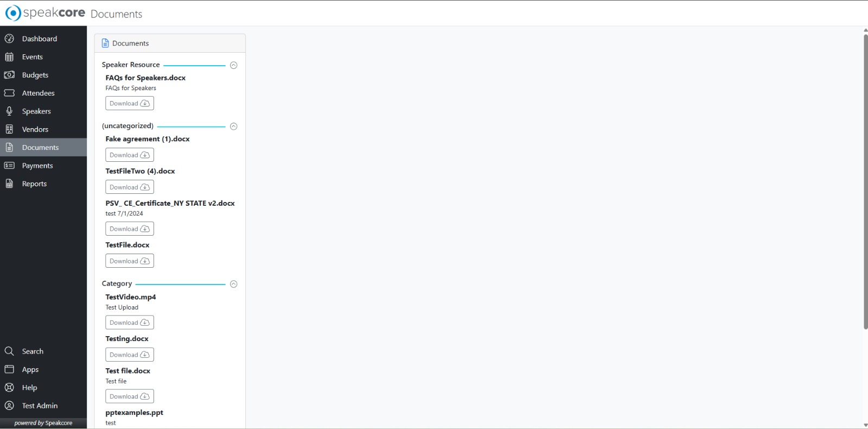
Task: Download PSV_CE_Certificate_NY STATE v2.docx
Action: (130, 229)
